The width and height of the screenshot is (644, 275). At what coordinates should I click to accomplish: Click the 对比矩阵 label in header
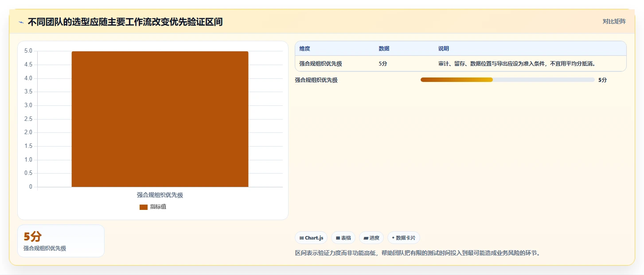(x=614, y=22)
